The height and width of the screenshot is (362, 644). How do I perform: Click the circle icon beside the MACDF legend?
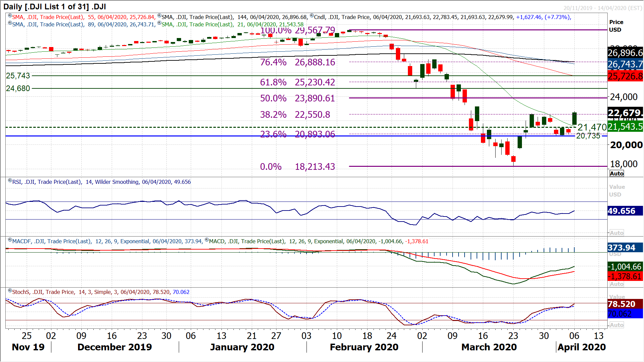click(x=10, y=240)
